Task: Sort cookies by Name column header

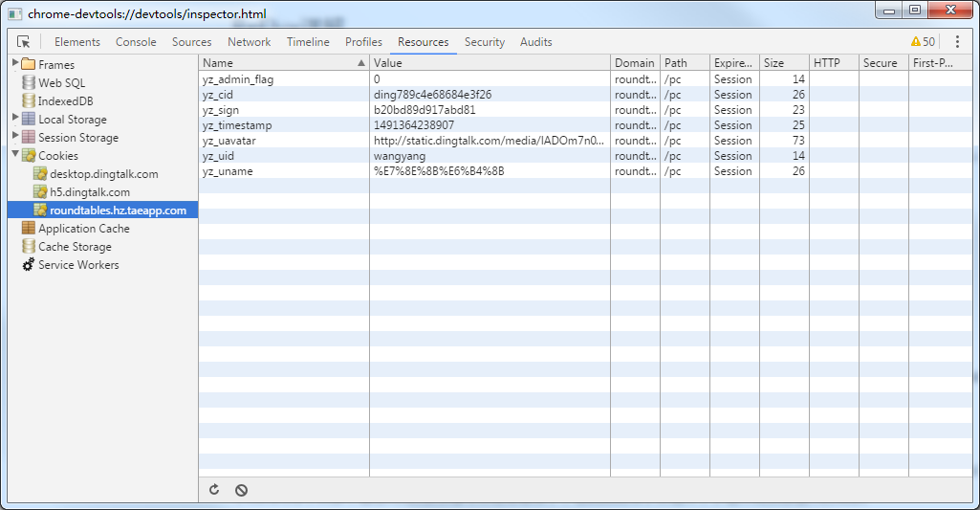Action: [x=277, y=63]
